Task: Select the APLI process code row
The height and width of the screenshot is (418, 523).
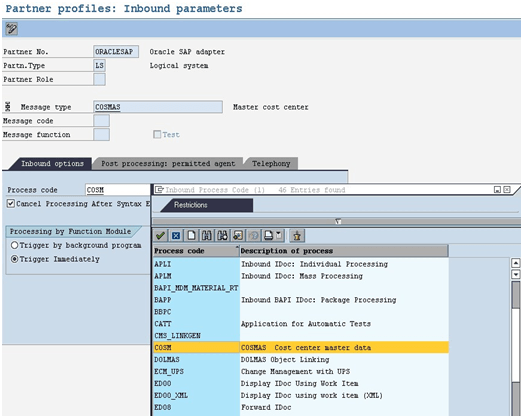Action: (196, 264)
